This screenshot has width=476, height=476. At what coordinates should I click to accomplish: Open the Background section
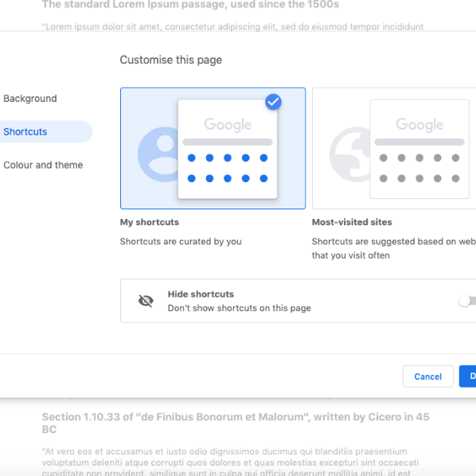pyautogui.click(x=30, y=99)
